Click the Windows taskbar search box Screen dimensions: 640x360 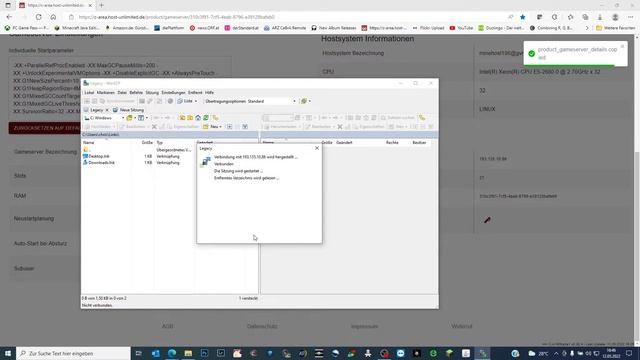(73, 353)
